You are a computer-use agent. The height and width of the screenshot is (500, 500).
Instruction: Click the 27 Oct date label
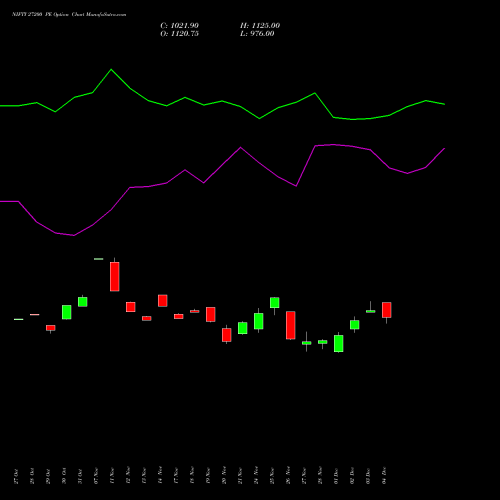(x=16, y=476)
